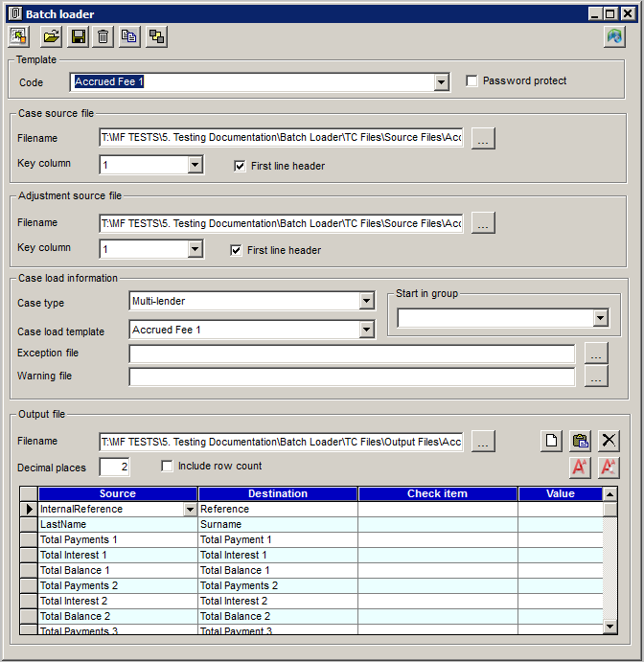Click the Output file Filename field
The width and height of the screenshot is (644, 662).
point(281,442)
